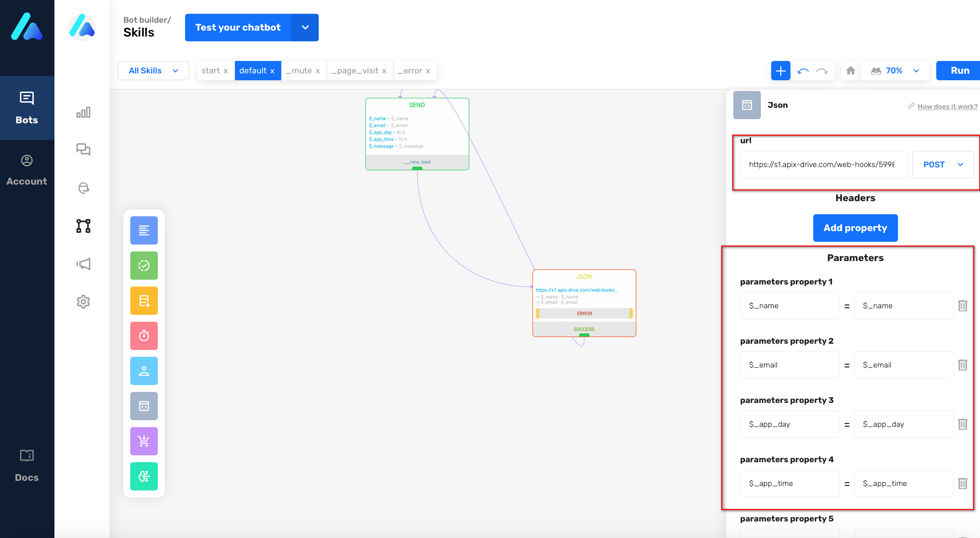Switch to the start skill tab
Screen dimensions: 980x538
(211, 71)
